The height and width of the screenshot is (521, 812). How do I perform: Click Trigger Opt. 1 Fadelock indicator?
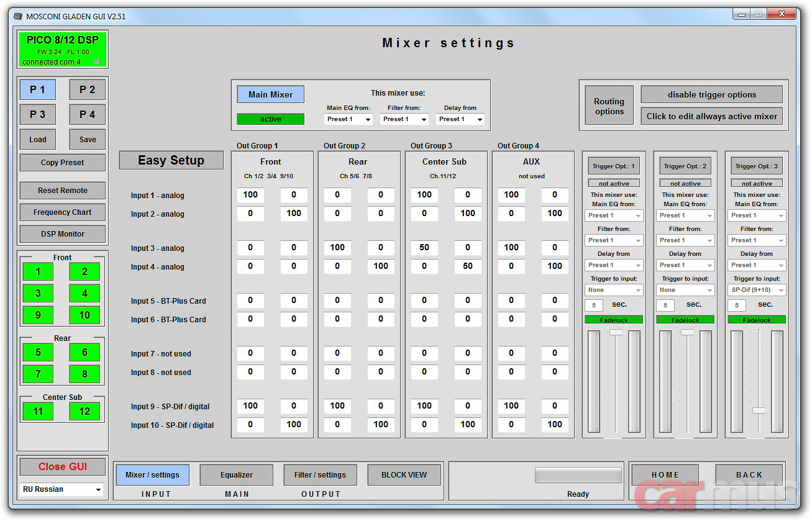coord(613,320)
